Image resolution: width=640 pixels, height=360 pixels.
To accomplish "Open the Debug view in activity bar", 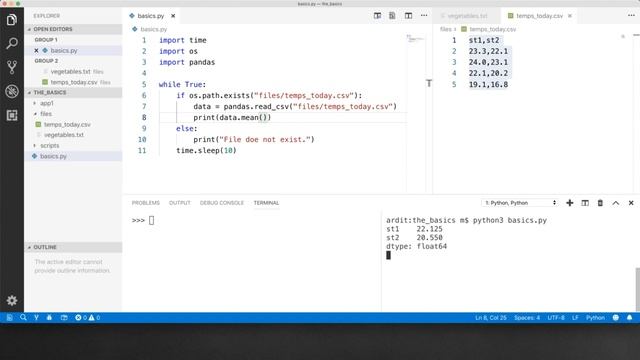I will coord(11,91).
